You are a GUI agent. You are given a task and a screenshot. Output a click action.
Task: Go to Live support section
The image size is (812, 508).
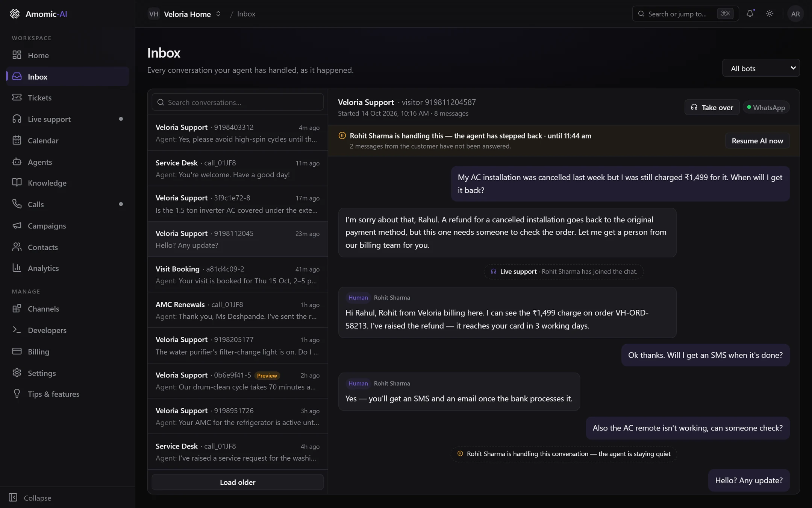tap(68, 119)
